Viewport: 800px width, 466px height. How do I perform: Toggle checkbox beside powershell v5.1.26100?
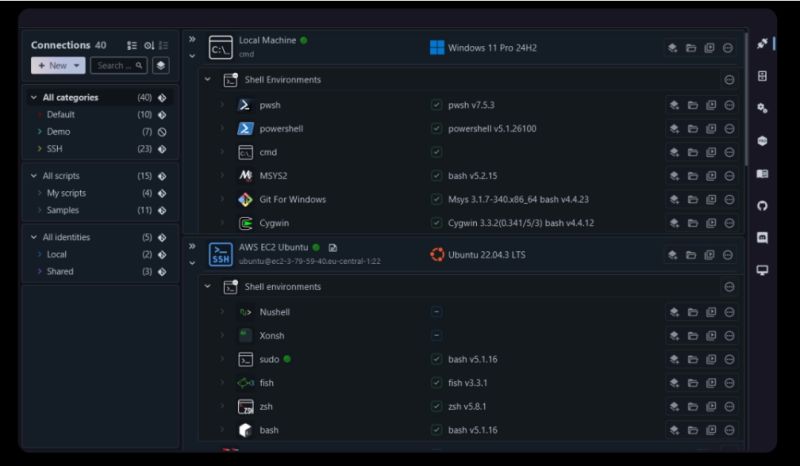pyautogui.click(x=436, y=129)
